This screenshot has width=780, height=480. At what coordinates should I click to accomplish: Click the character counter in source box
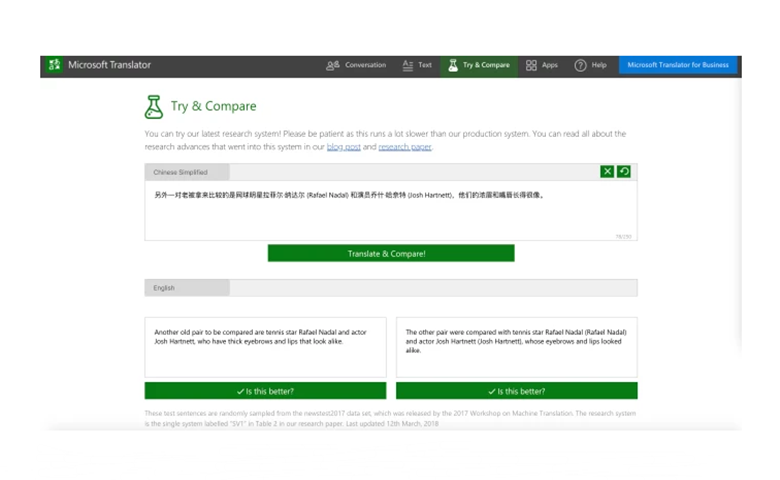(623, 236)
